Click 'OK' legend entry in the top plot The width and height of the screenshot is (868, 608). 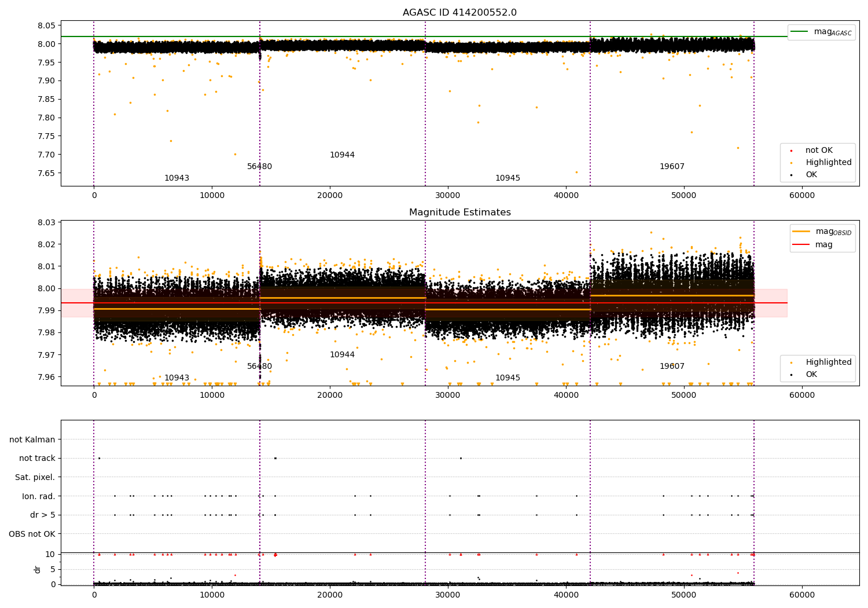pos(811,175)
